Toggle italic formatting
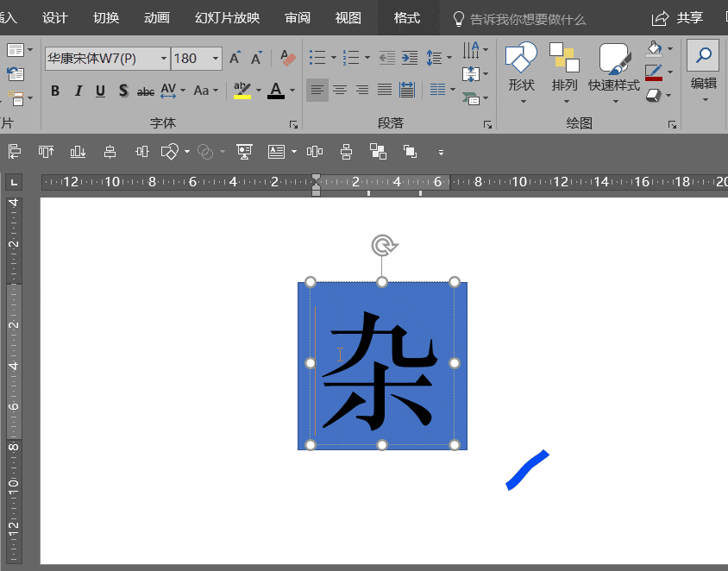The image size is (728, 571). [x=78, y=91]
